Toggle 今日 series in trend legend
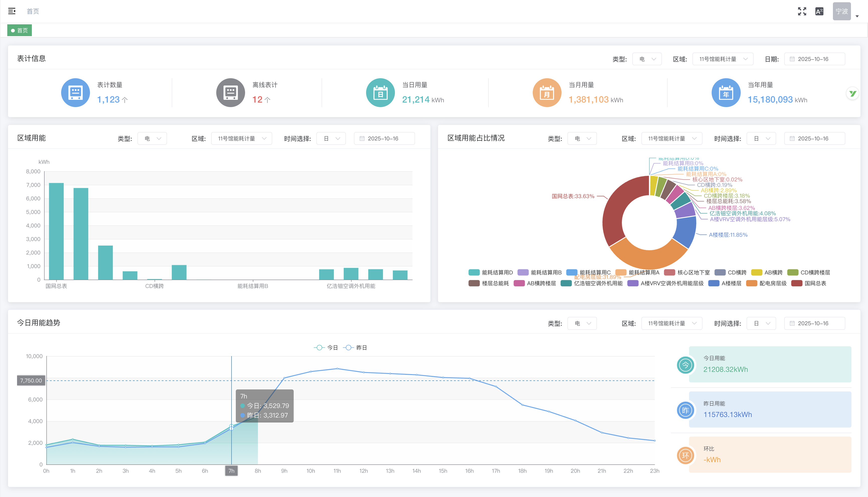This screenshot has width=868, height=497. click(326, 348)
